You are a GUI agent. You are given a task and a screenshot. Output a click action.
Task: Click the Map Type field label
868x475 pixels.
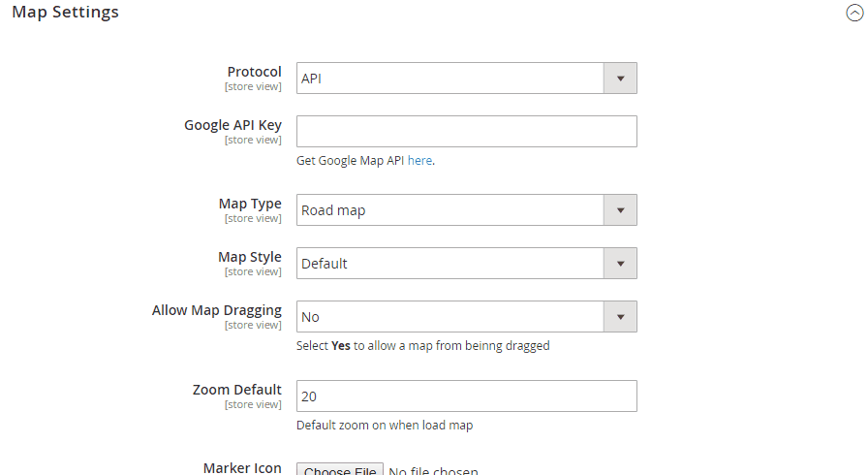(250, 204)
